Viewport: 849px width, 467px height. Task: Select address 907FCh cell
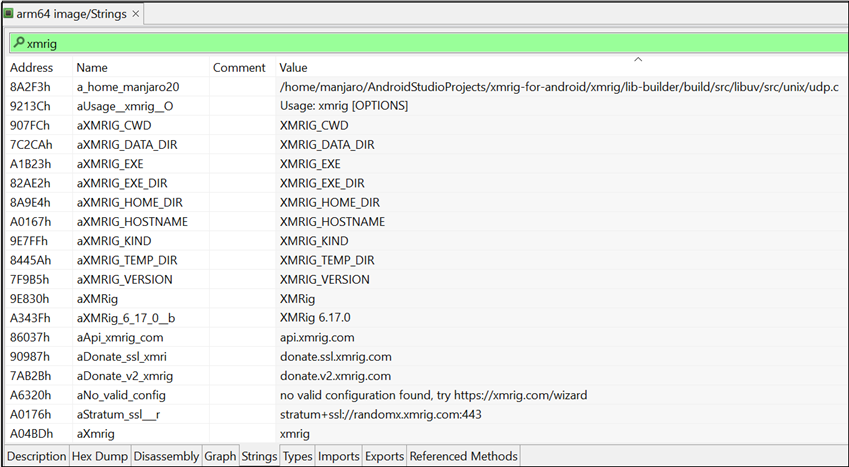tap(30, 125)
